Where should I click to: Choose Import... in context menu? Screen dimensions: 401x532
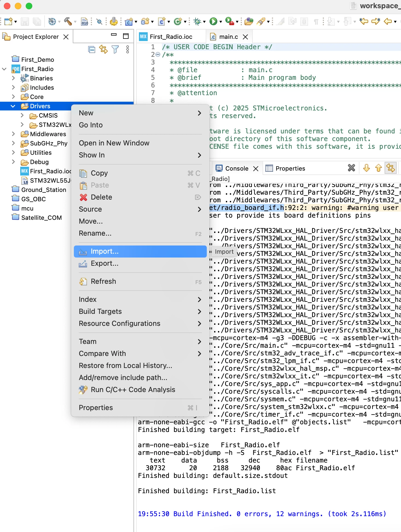(140, 251)
